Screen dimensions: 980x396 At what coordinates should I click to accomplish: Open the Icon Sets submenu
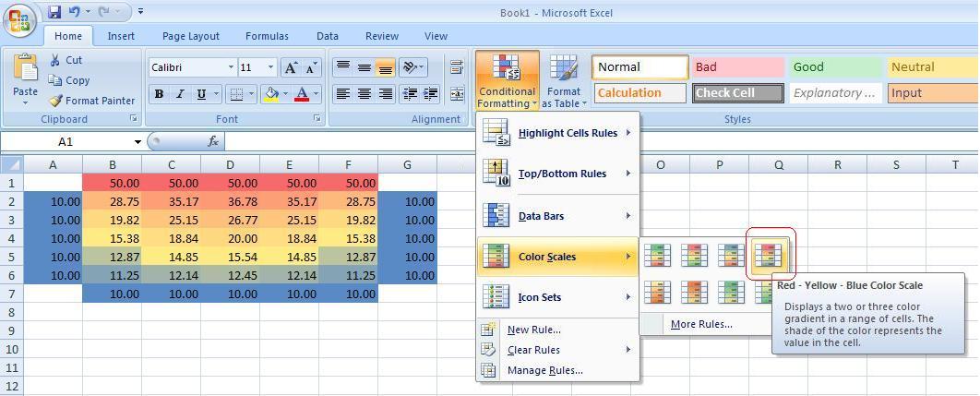point(557,297)
